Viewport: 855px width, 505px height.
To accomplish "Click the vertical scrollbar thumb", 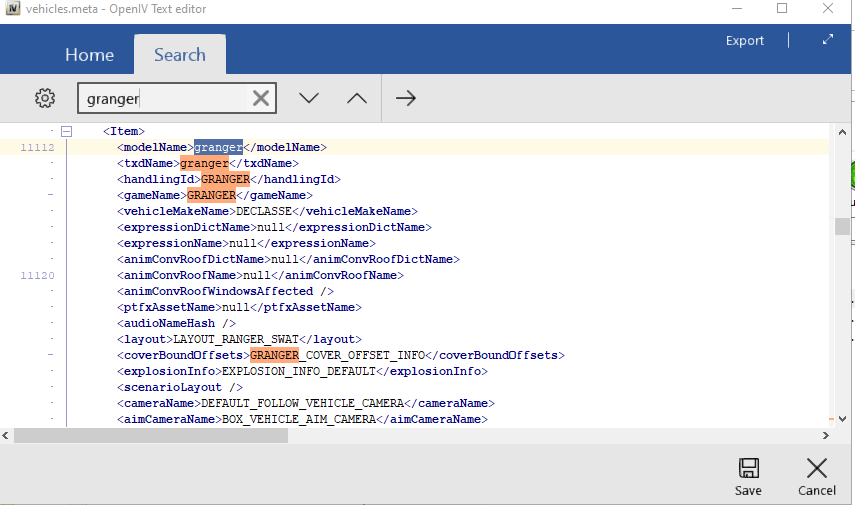I will (842, 226).
